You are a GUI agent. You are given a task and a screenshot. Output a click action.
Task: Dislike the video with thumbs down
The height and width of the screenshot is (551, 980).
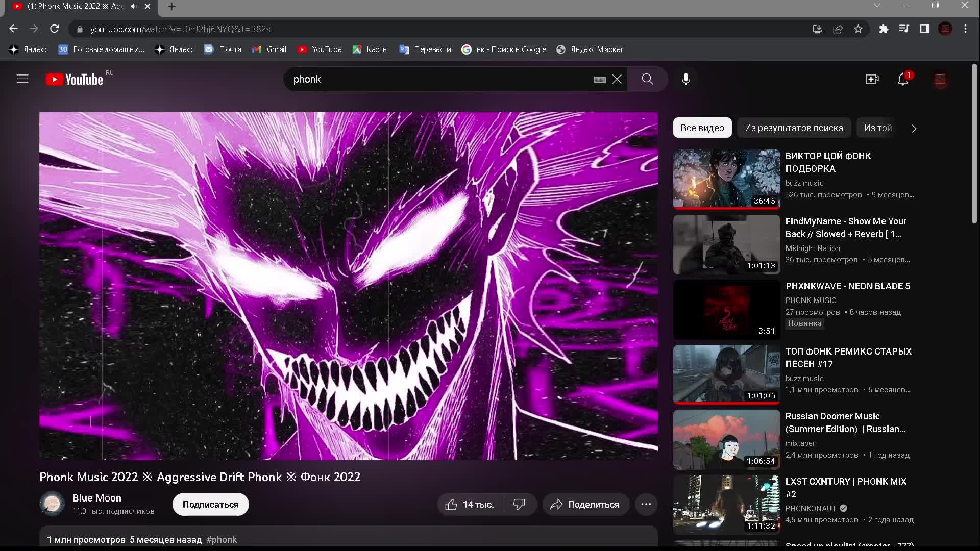[x=519, y=505]
